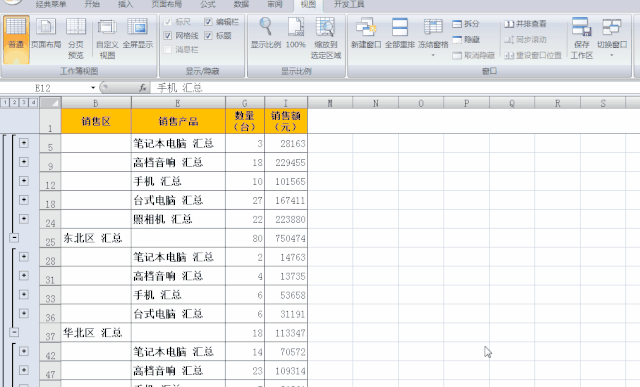Switch to Page Layout (页面布局) view button
The image size is (640, 387).
coord(46,33)
